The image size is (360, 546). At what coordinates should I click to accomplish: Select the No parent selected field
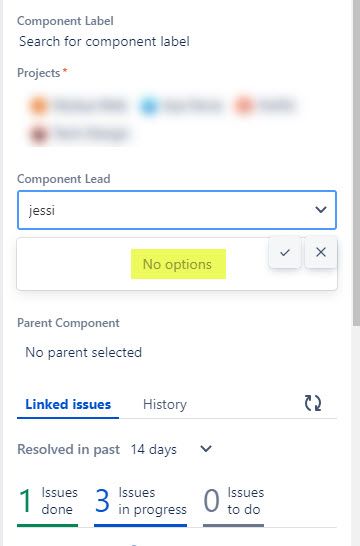pyautogui.click(x=84, y=352)
